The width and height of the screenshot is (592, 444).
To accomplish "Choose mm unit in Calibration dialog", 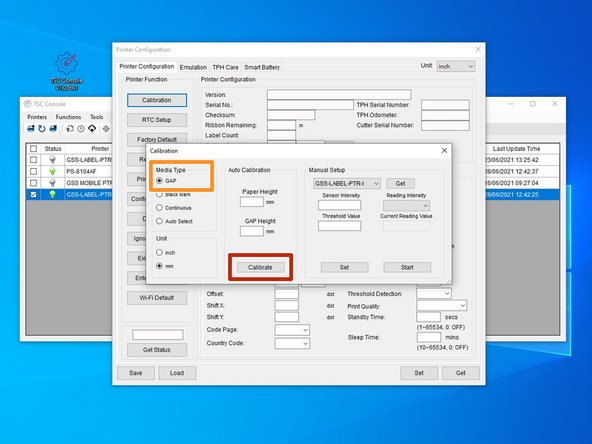I will point(159,266).
